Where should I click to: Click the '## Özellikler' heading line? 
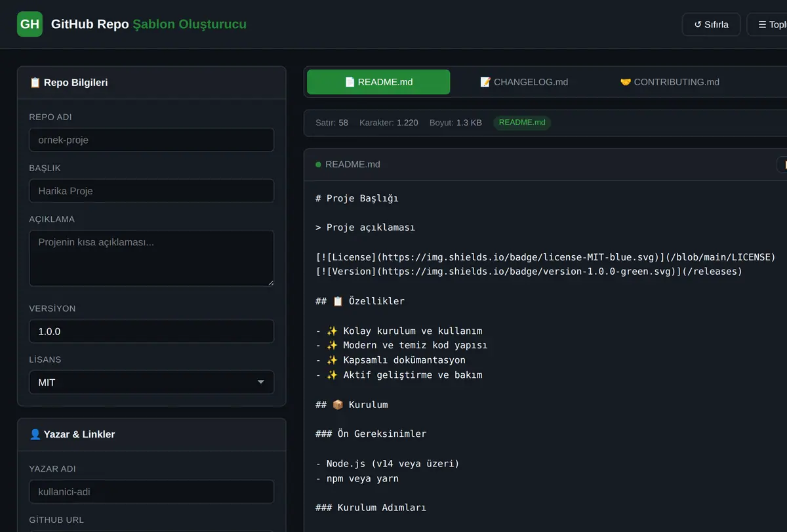[360, 301]
